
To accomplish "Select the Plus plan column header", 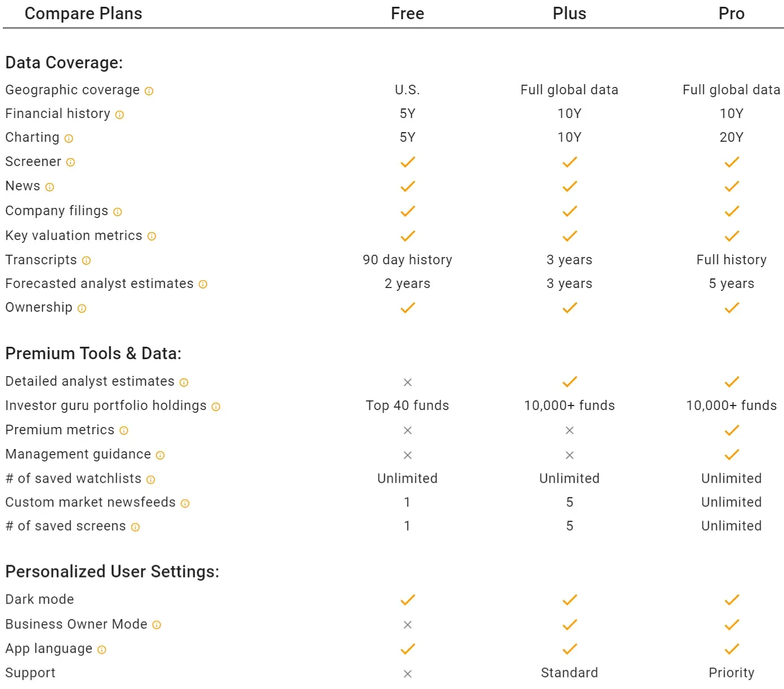I will coord(570,14).
